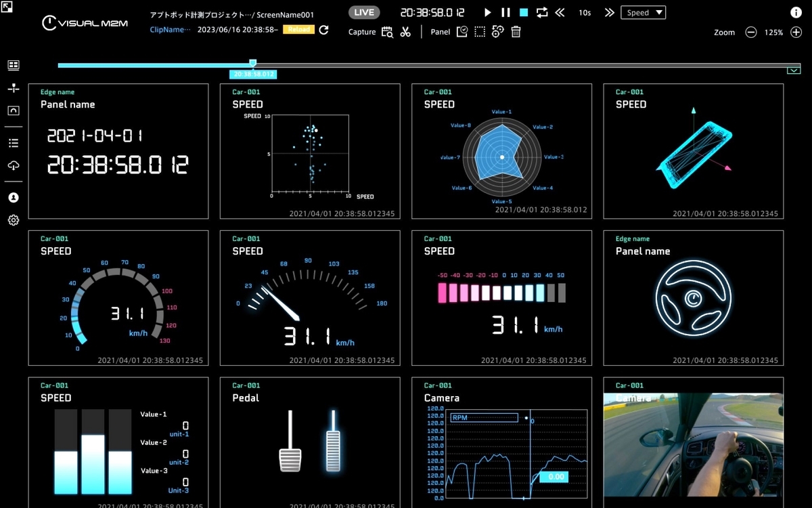Screen dimensions: 812x508
Task: Click the panel link icon next to trash
Action: [x=497, y=32]
